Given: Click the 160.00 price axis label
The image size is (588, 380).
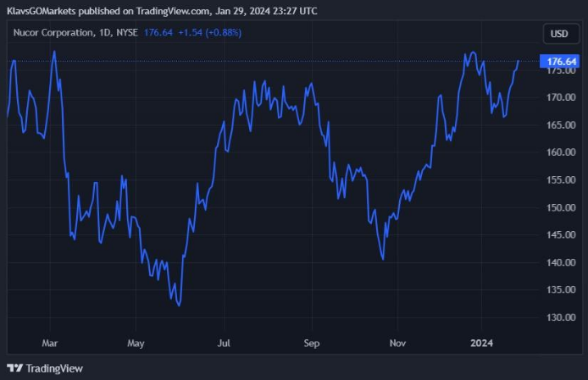Looking at the screenshot, I should coord(561,152).
